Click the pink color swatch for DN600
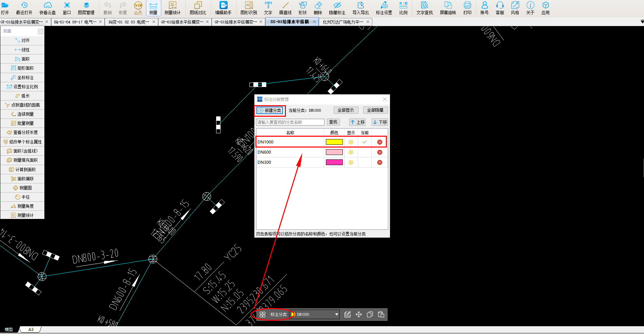Viewport: 644px width, 334px height. [x=334, y=152]
